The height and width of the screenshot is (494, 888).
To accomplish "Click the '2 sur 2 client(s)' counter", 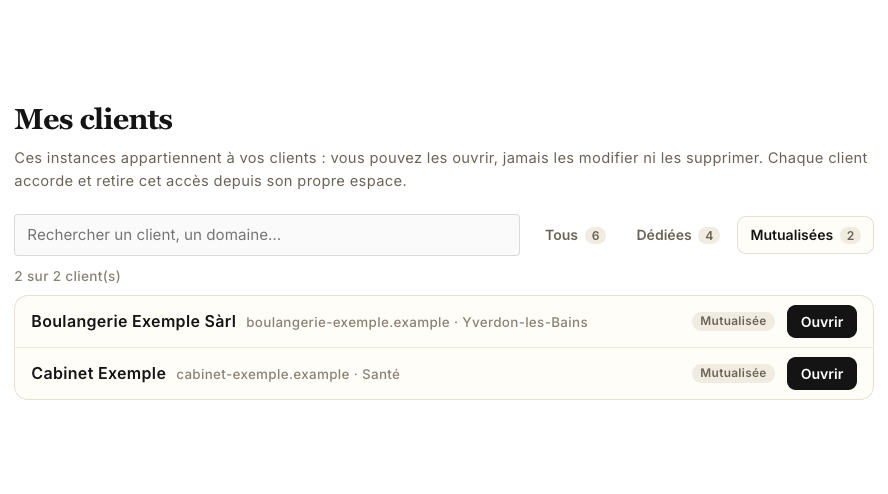I will 67,276.
